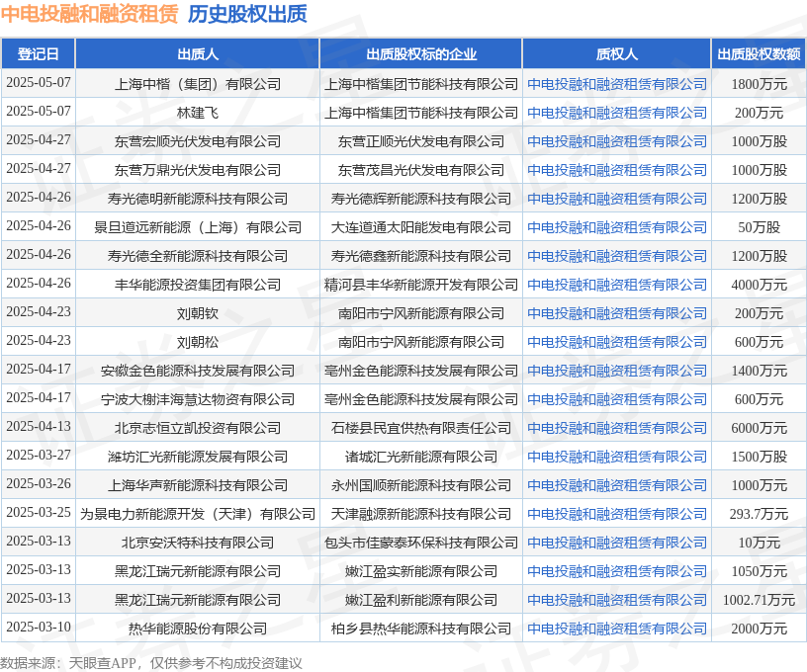Select pledgor 丰华能源投资集团有限公司
Image resolution: width=807 pixels, height=672 pixels.
[198, 285]
